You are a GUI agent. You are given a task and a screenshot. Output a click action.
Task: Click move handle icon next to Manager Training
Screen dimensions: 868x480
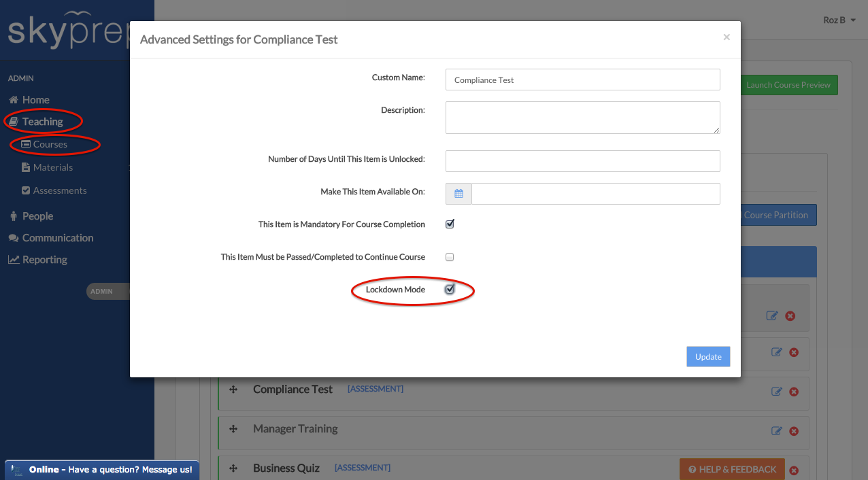pyautogui.click(x=233, y=429)
